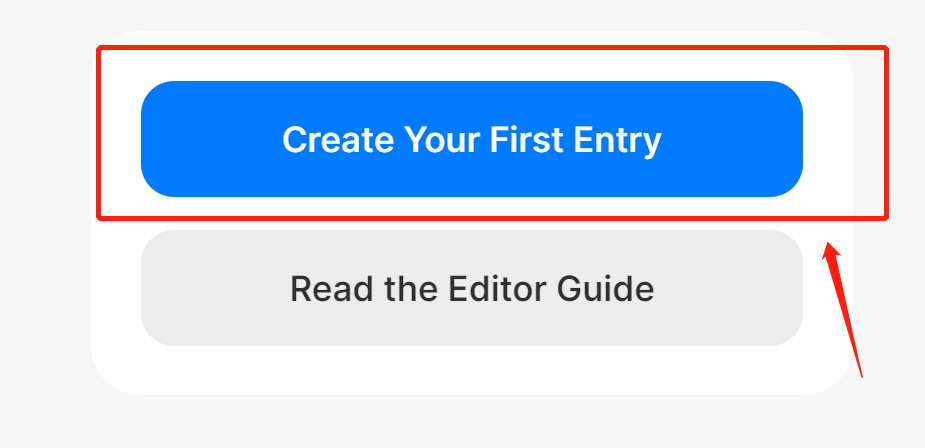This screenshot has width=925, height=448.
Task: Tap the 'Editor Guide' text on gray button
Action: 560,289
